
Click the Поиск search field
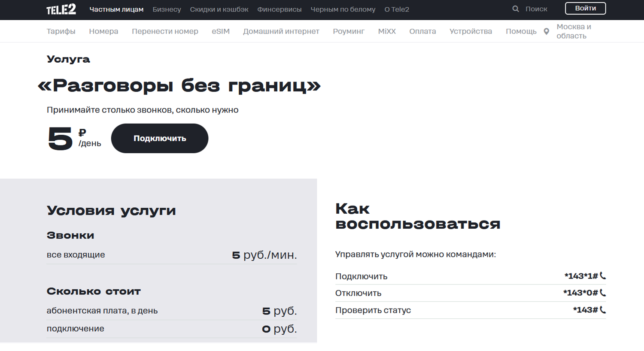[x=536, y=9]
